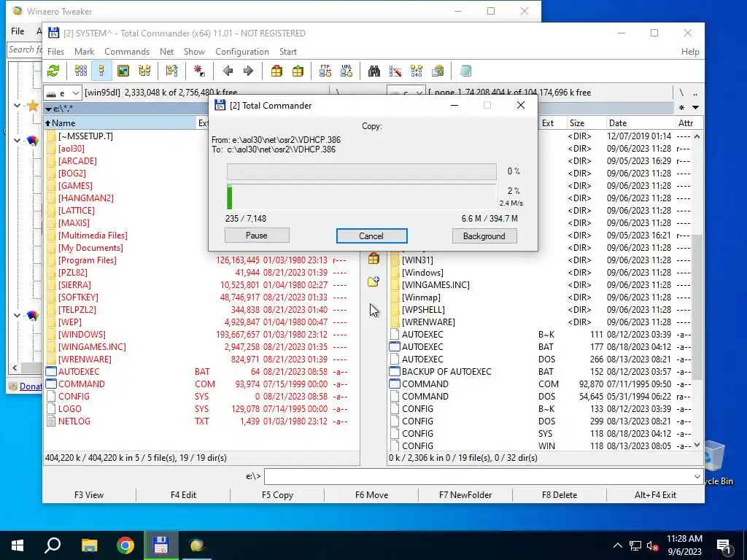Open file search with binoculars icon
This screenshot has width=747, height=560.
374,71
